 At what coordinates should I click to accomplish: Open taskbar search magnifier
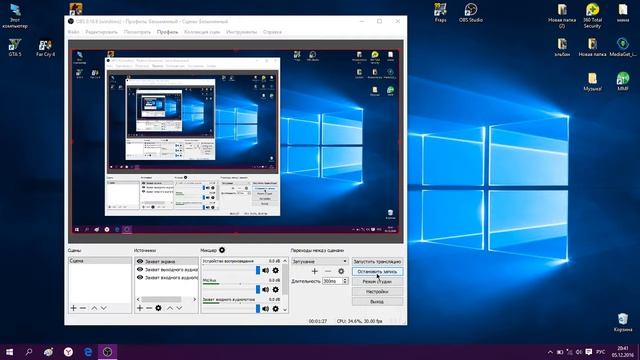coord(29,352)
